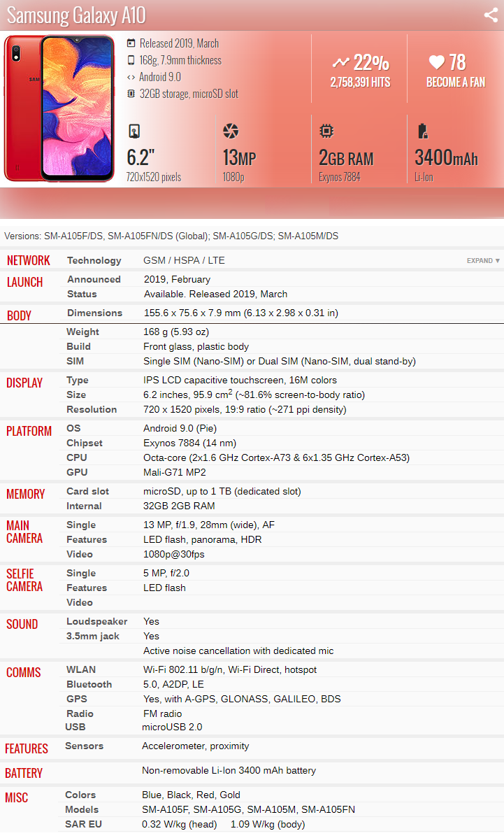Click the Colors label under Misc
This screenshot has height=838, width=504.
point(80,795)
